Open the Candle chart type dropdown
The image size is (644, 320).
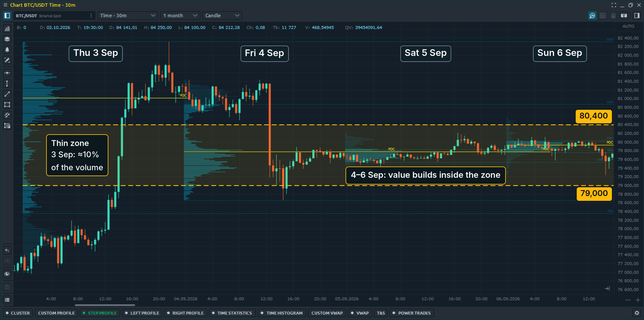point(222,15)
